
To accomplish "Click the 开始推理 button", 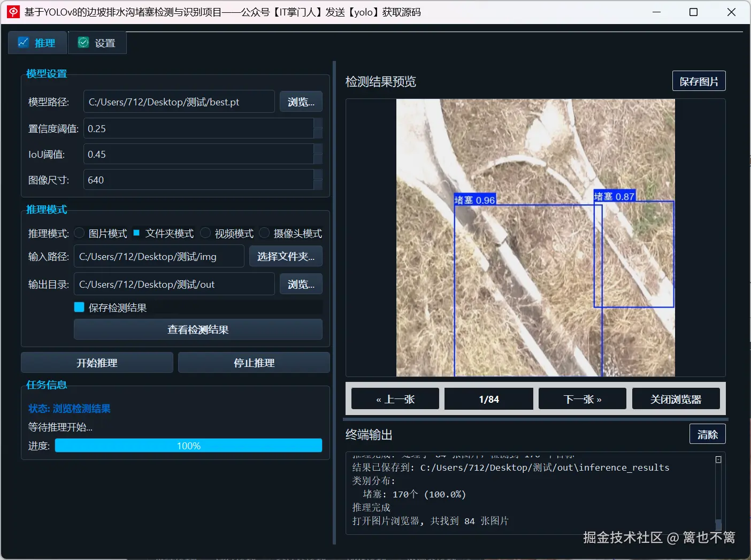I will tap(96, 362).
